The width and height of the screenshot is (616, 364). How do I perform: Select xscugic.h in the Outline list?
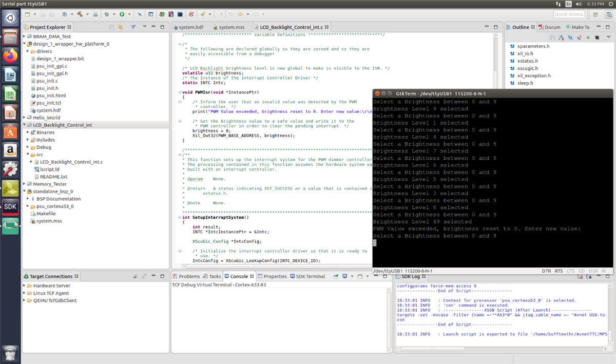pyautogui.click(x=527, y=68)
